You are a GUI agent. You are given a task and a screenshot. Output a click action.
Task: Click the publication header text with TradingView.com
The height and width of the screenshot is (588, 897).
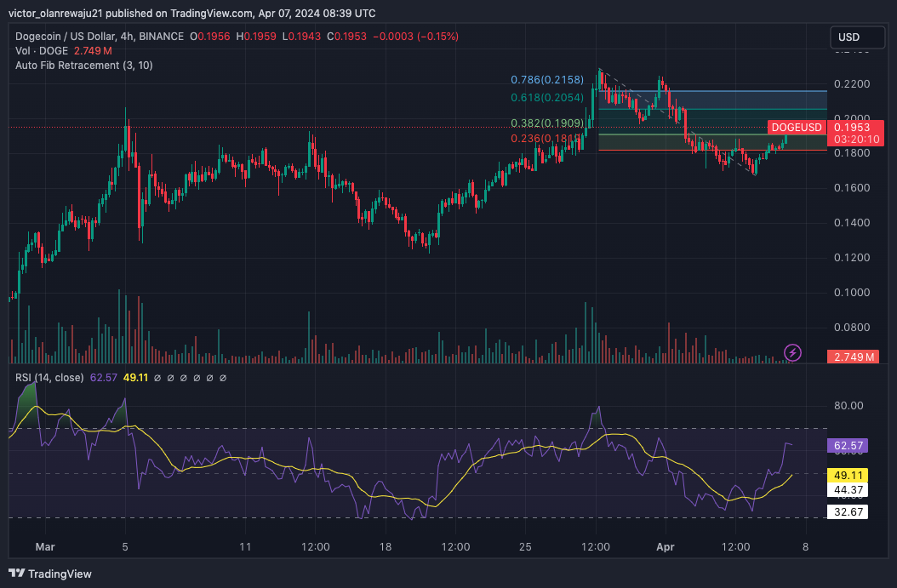(x=192, y=13)
